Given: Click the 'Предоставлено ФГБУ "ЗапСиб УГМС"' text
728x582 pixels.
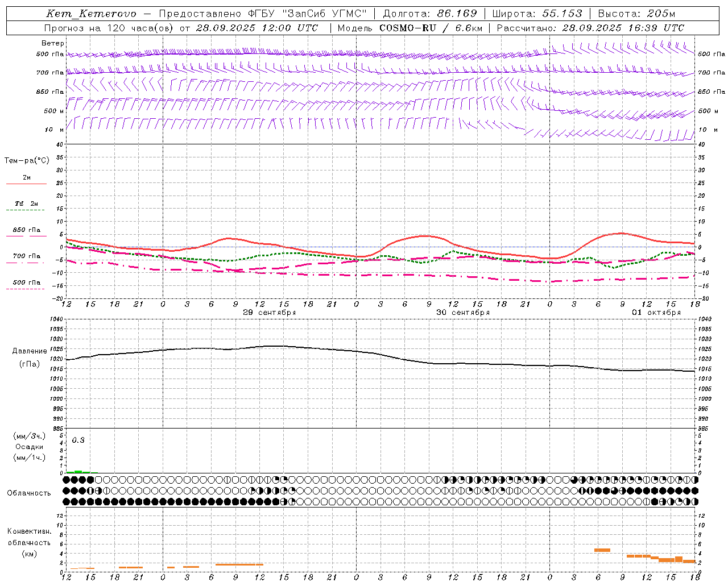Looking at the screenshot, I should pyautogui.click(x=263, y=14).
